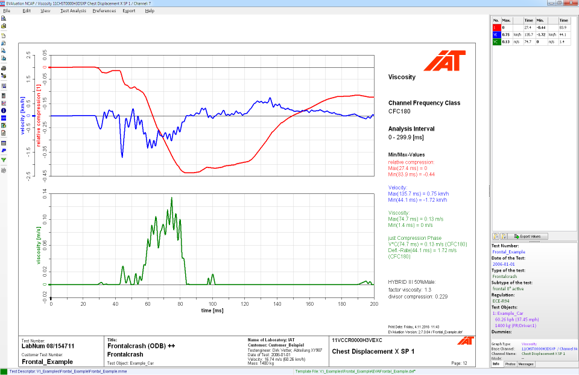The height and width of the screenshot is (375, 579).
Task: Click the Template File path in status bar
Action: pos(356,371)
